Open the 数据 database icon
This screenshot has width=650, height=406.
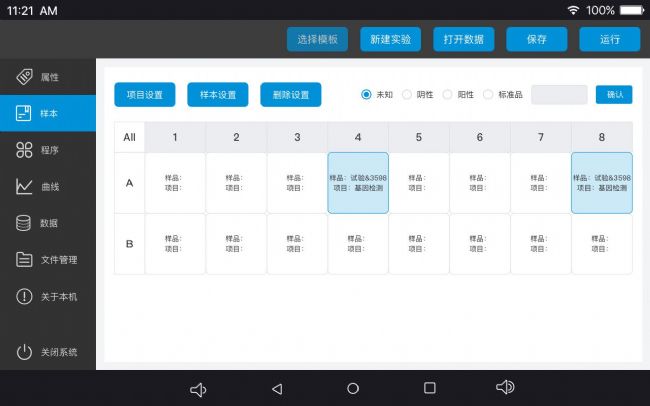[x=24, y=223]
